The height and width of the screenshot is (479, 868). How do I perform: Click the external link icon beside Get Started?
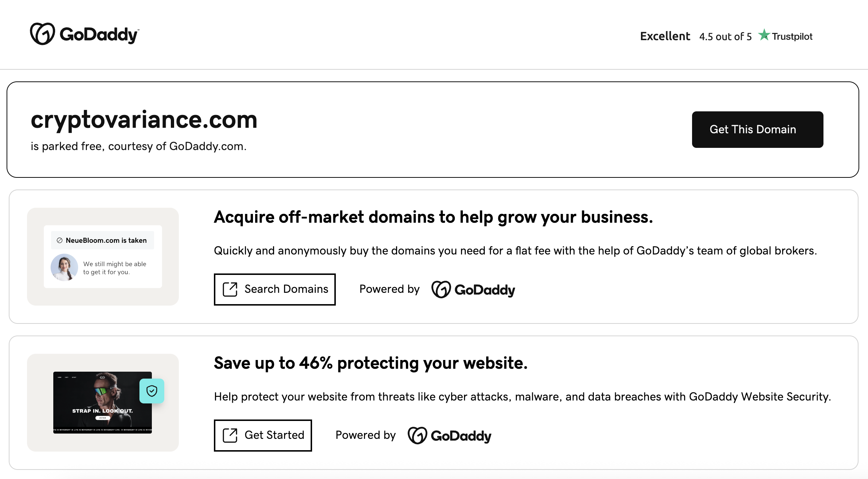pos(230,435)
